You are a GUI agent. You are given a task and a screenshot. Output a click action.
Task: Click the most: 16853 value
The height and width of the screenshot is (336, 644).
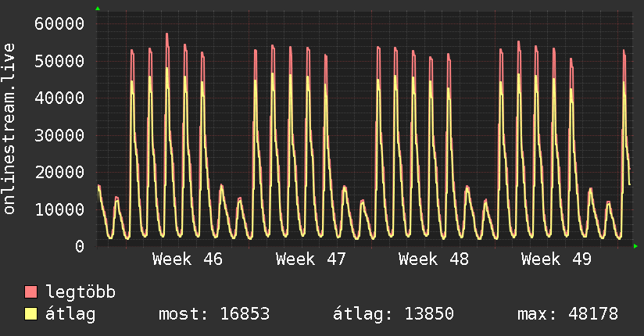[214, 314]
